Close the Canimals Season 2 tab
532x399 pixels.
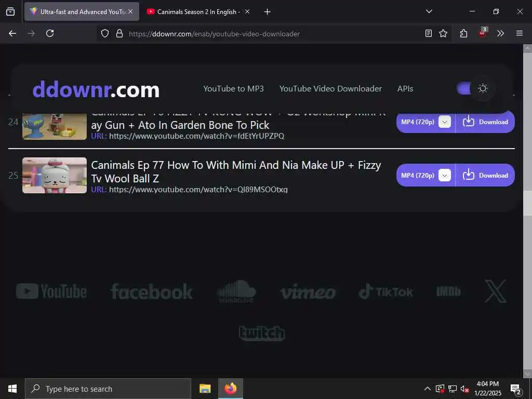(x=247, y=11)
